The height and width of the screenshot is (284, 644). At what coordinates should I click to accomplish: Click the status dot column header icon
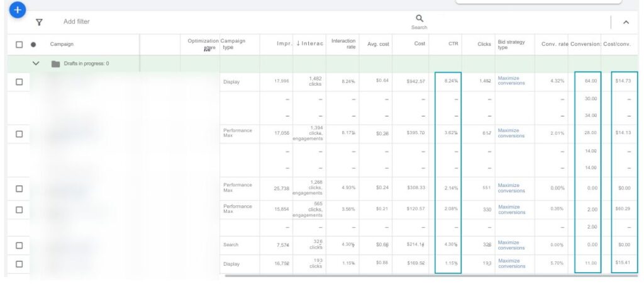[x=33, y=45]
